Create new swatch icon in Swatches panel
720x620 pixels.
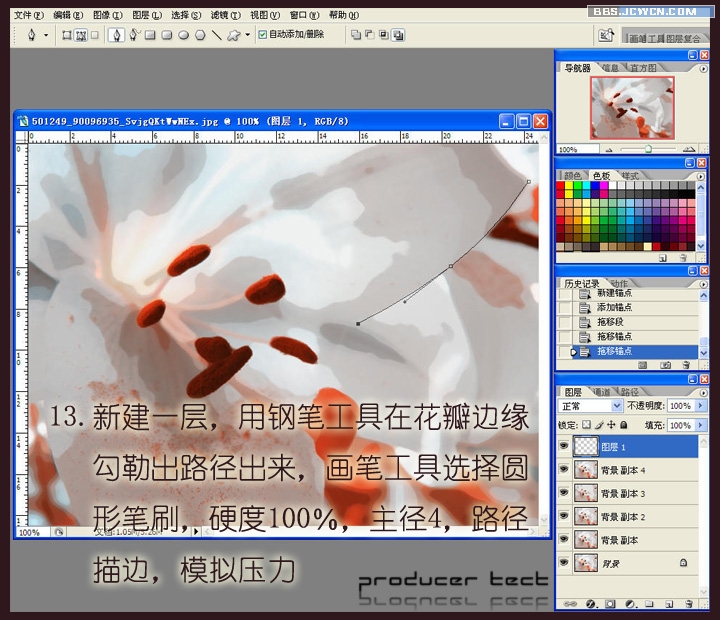pos(663,258)
